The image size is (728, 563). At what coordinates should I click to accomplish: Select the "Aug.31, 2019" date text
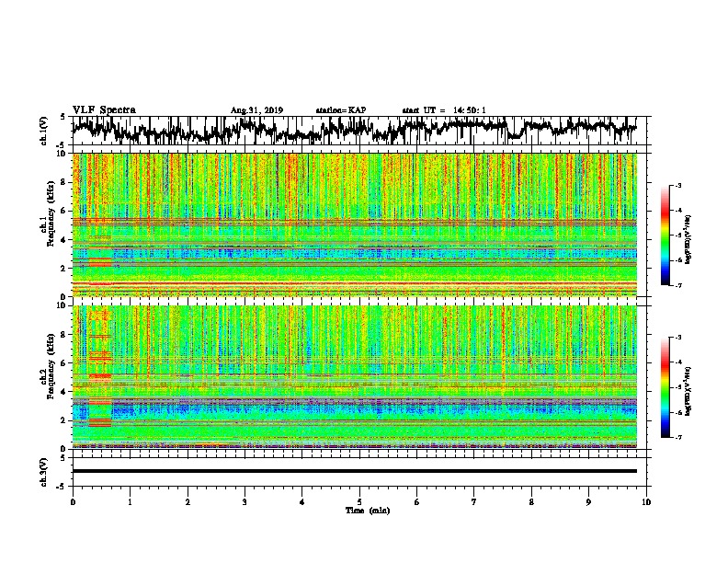tap(256, 110)
